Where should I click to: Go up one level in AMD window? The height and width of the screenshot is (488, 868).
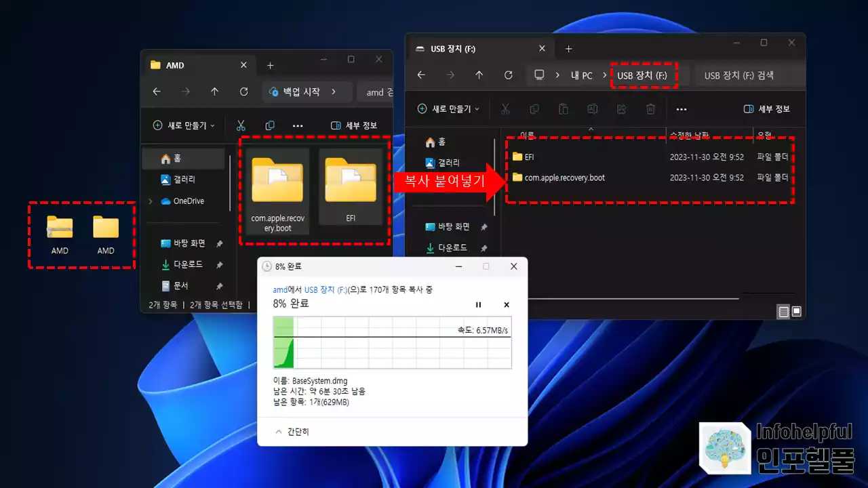pos(214,91)
